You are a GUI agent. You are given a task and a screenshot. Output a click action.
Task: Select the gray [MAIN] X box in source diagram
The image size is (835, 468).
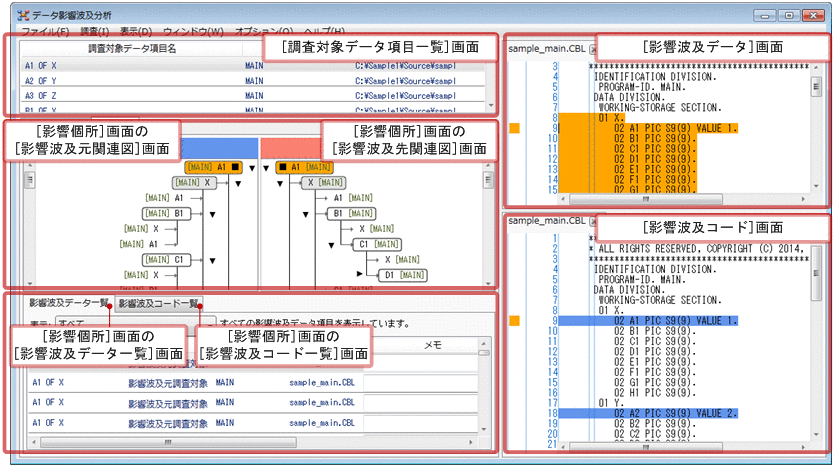coord(194,183)
